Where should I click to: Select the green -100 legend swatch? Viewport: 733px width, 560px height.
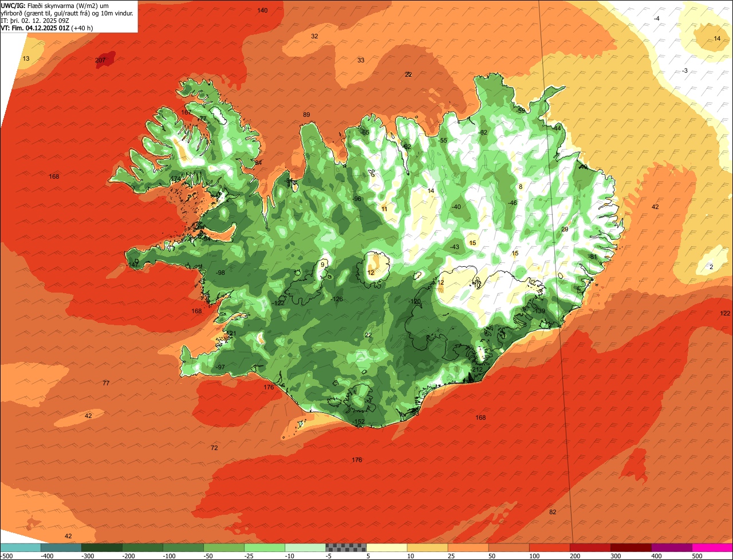click(x=183, y=547)
